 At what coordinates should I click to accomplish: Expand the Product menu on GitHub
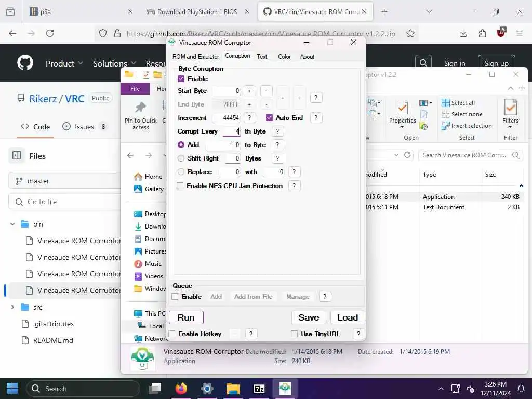(x=64, y=63)
